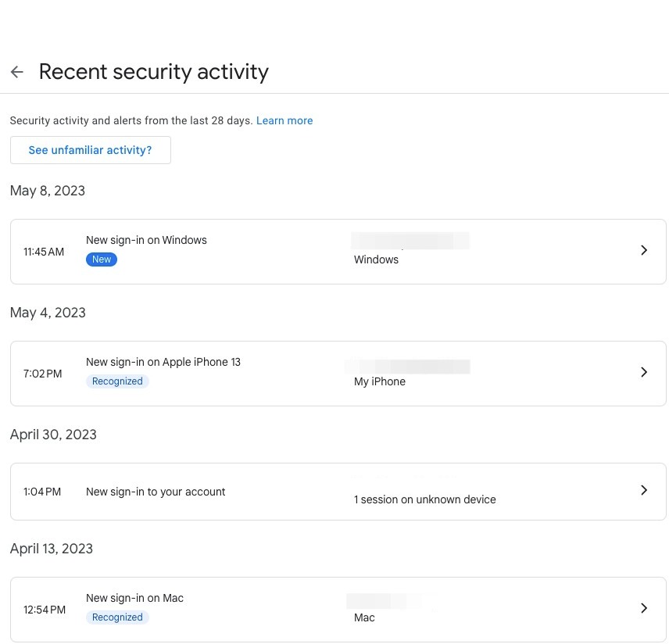Click the back arrow icon

(x=17, y=72)
